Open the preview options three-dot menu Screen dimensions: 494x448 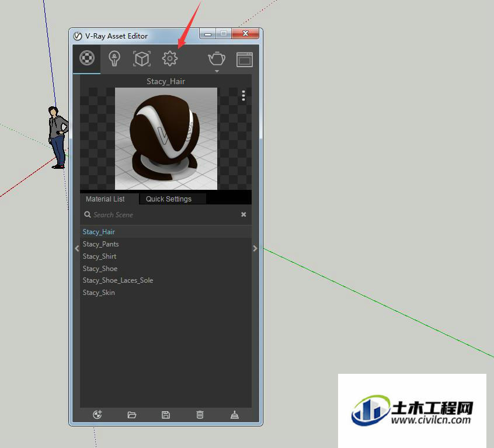[243, 95]
